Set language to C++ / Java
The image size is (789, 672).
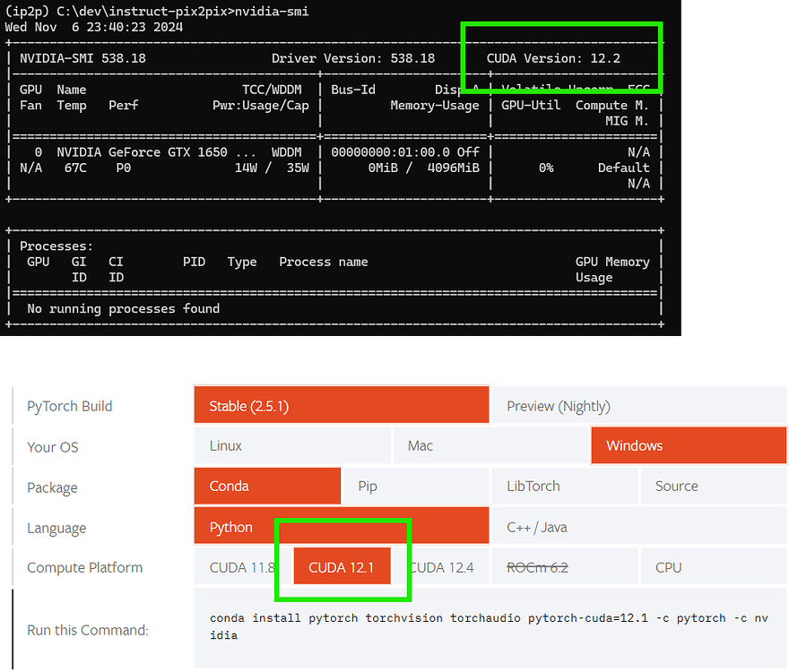639,526
